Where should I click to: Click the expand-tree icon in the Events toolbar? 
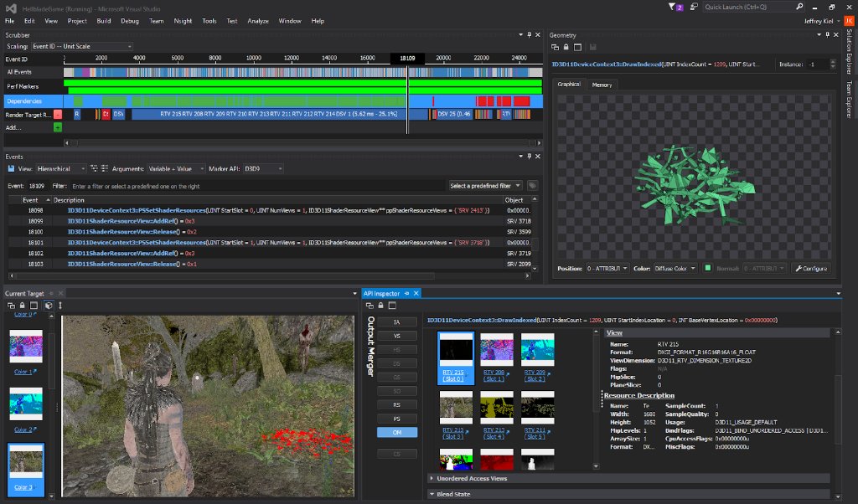point(94,169)
